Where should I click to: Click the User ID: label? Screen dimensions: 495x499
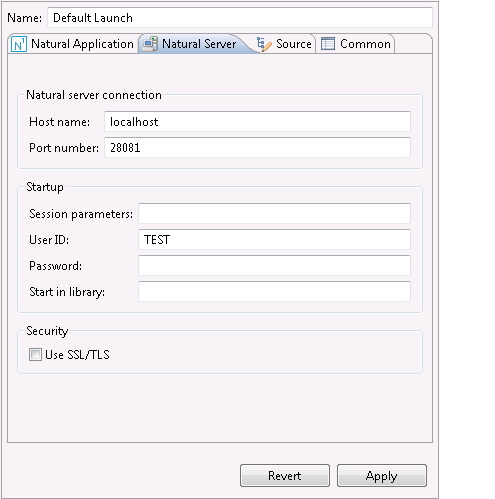pyautogui.click(x=49, y=240)
